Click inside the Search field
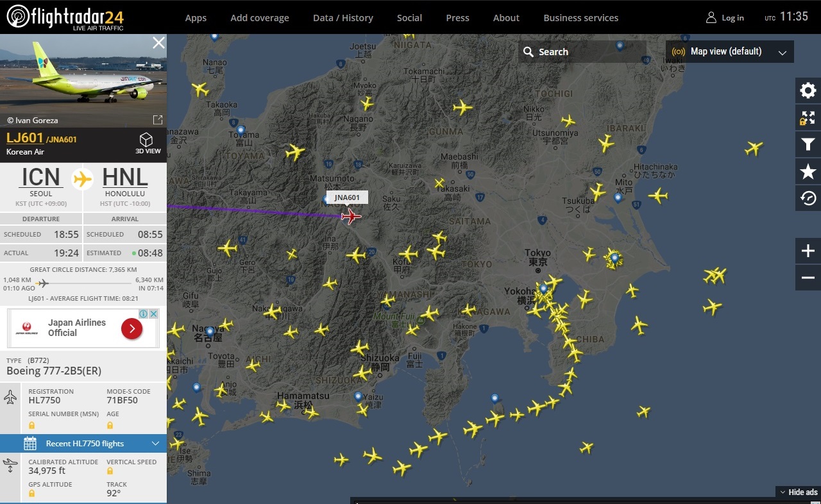 coord(582,52)
